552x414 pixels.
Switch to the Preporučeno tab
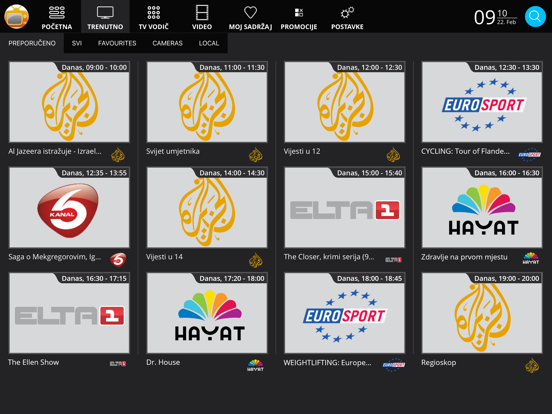point(32,43)
